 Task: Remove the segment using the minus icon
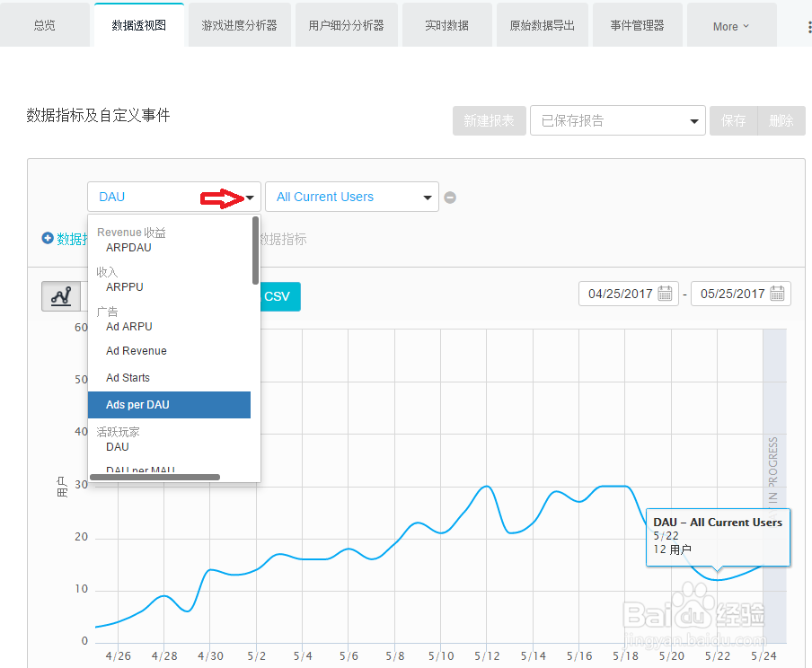coord(450,197)
